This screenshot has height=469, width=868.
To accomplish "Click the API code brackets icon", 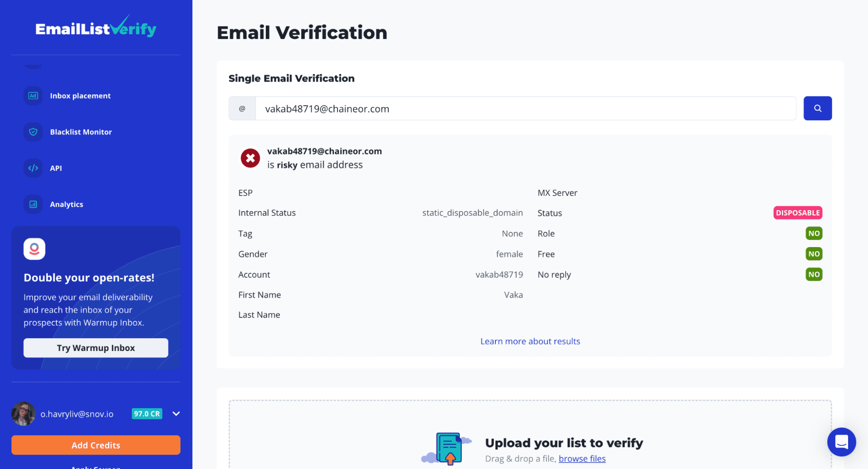I will (x=33, y=168).
